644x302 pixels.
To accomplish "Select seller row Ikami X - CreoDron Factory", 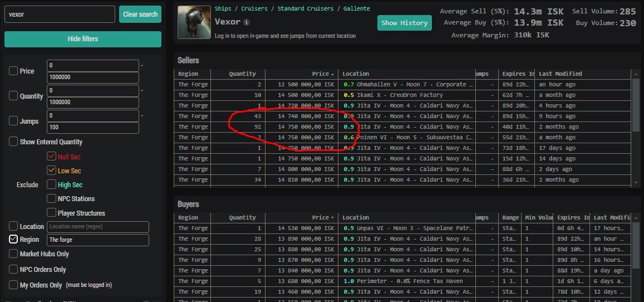I will pyautogui.click(x=402, y=95).
